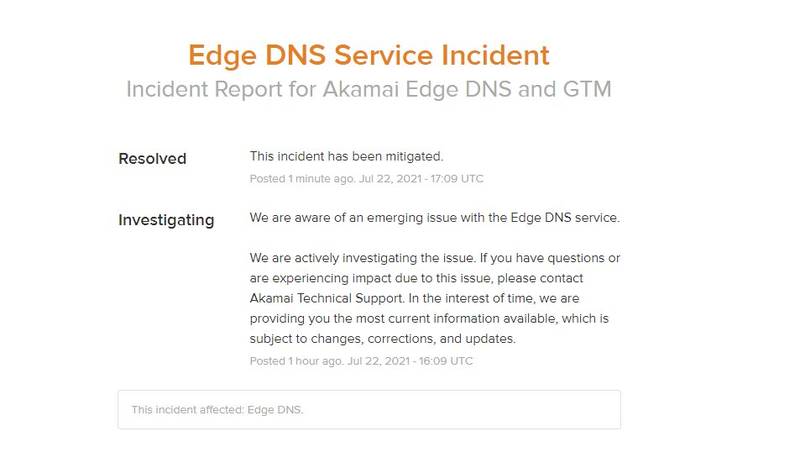Viewport: 800px width, 463px height.
Task: Click the 'Edge DNS.' text in affected box
Action: point(275,409)
